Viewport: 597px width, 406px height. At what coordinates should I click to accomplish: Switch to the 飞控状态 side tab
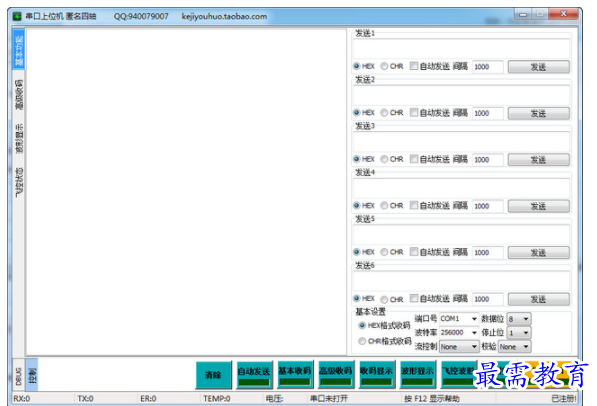(x=19, y=182)
